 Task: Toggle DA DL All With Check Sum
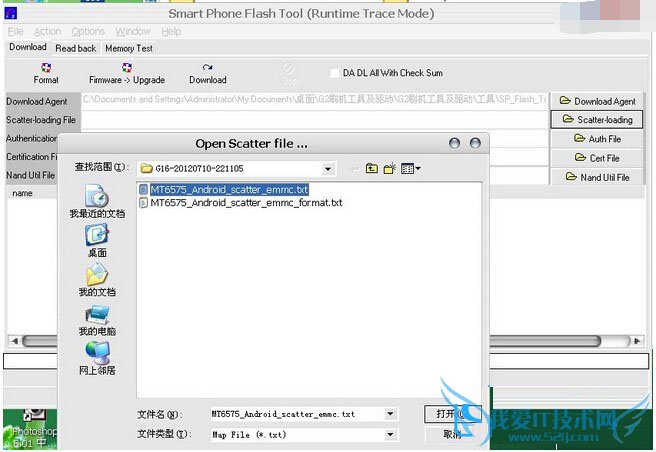pos(334,73)
